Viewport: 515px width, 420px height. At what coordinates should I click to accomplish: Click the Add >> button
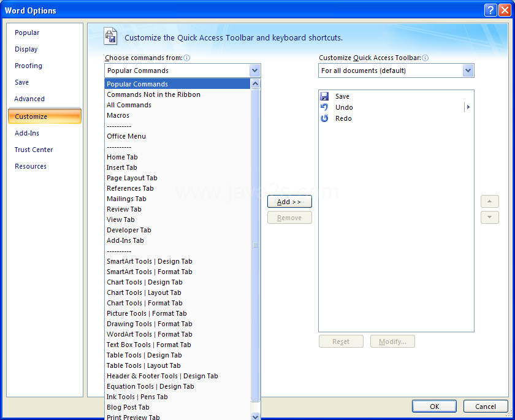point(289,202)
